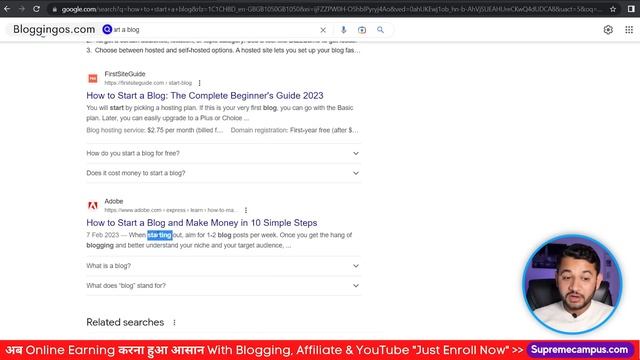Click the Adobe logo favicon
640x360 pixels.
click(93, 206)
